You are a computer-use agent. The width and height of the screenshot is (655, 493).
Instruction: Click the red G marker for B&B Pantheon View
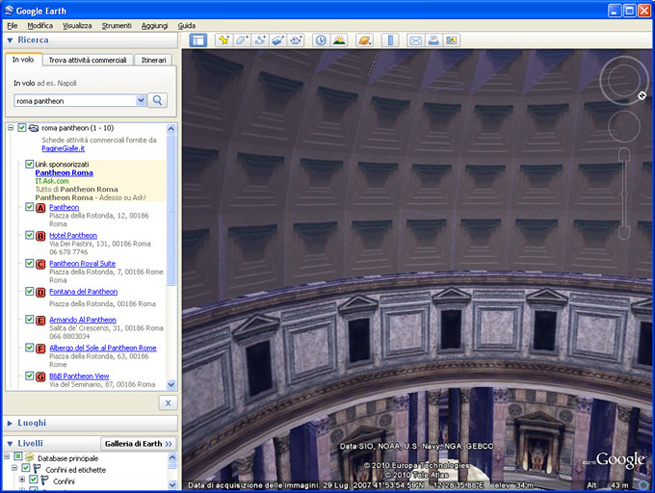[x=41, y=377]
